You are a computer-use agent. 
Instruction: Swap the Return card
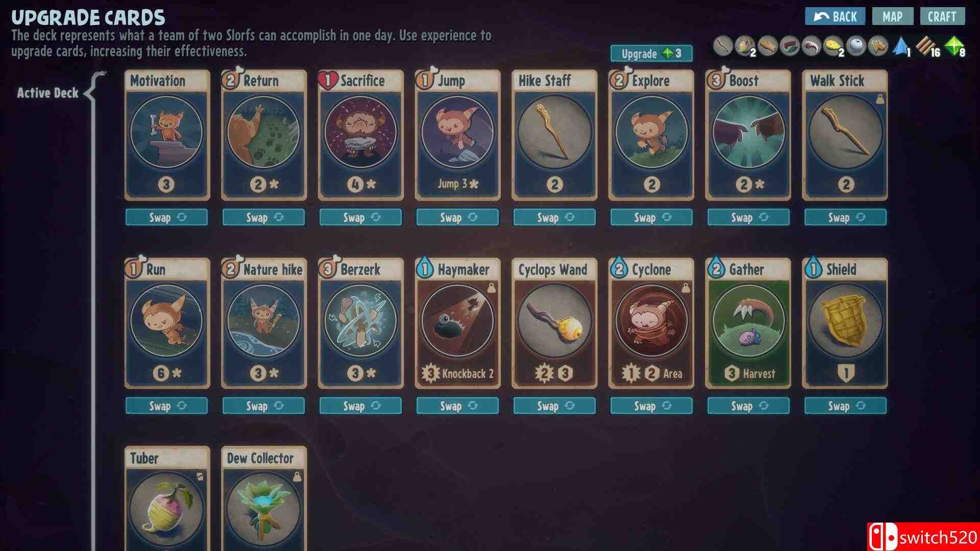[263, 217]
